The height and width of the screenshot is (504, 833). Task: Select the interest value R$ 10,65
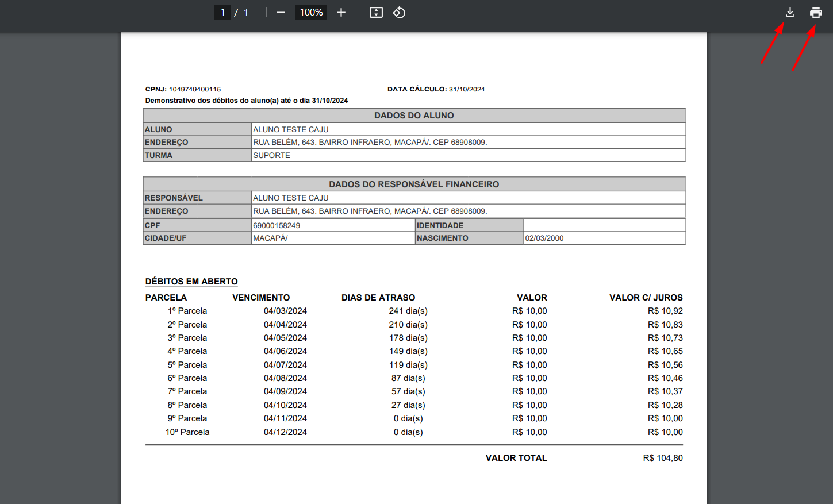pos(665,351)
